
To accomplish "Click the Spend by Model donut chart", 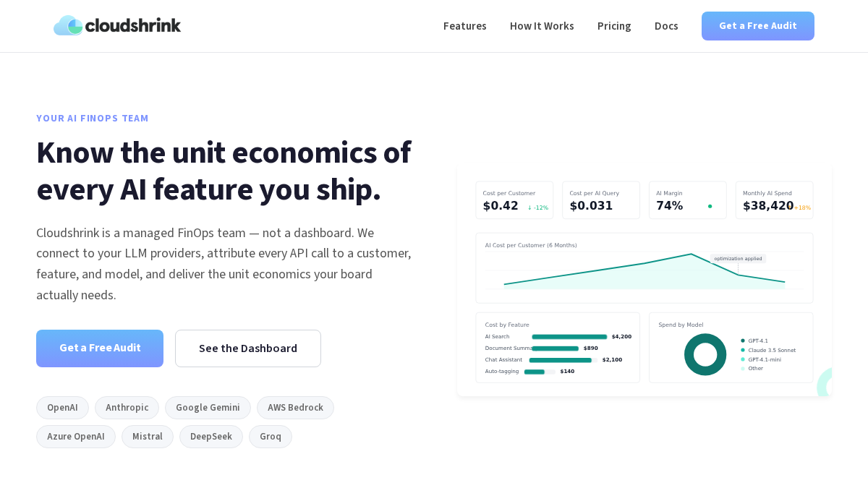I will click(705, 354).
